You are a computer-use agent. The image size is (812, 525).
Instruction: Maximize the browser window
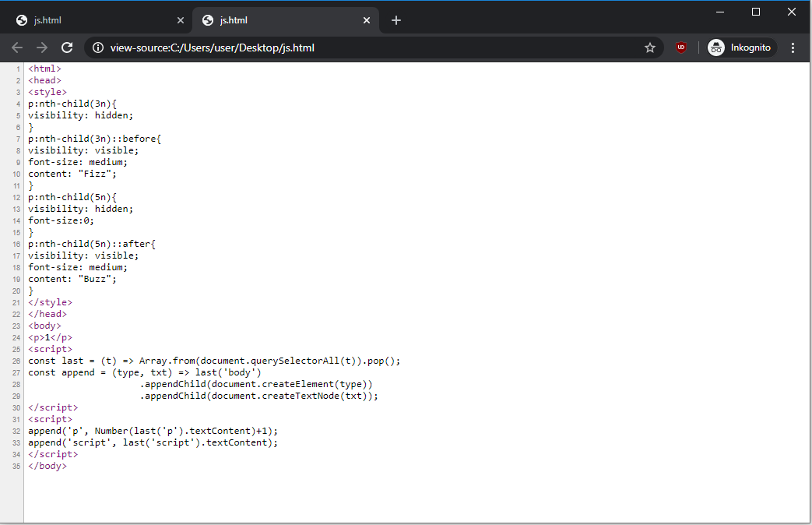tap(755, 12)
